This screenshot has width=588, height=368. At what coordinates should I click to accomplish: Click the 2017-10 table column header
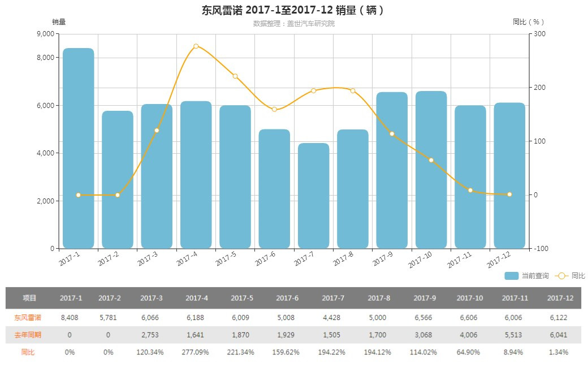point(469,298)
